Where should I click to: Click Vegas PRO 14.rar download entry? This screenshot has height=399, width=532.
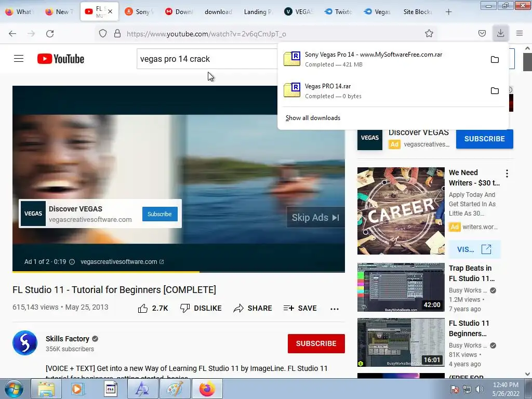tap(383, 91)
